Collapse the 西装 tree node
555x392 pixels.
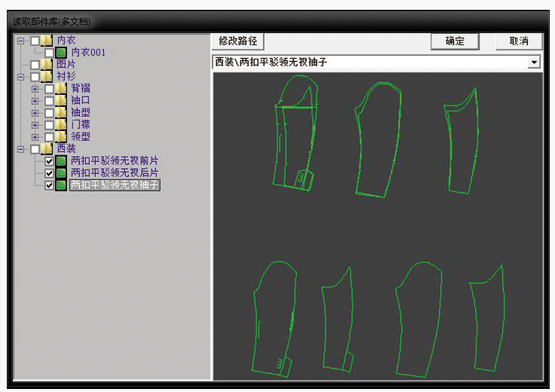21,149
